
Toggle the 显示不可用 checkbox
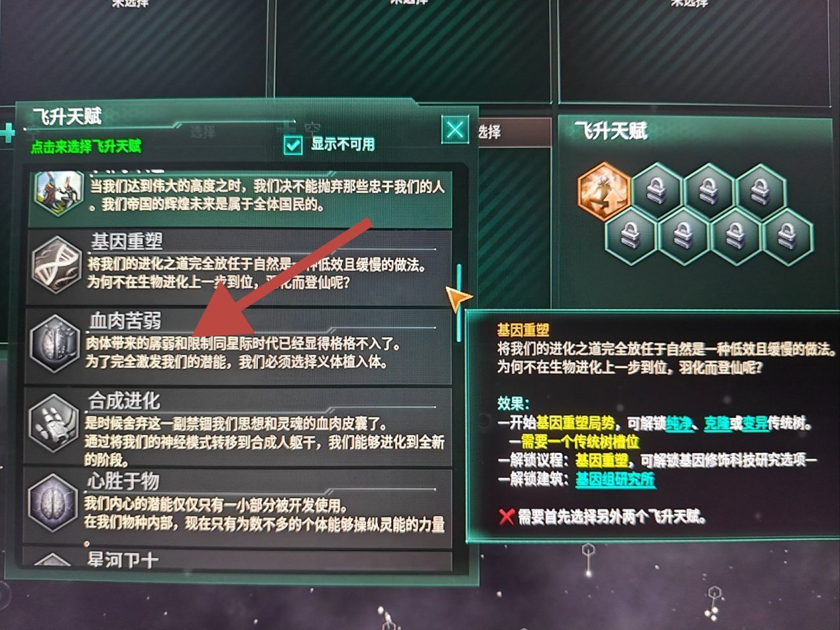[x=293, y=144]
